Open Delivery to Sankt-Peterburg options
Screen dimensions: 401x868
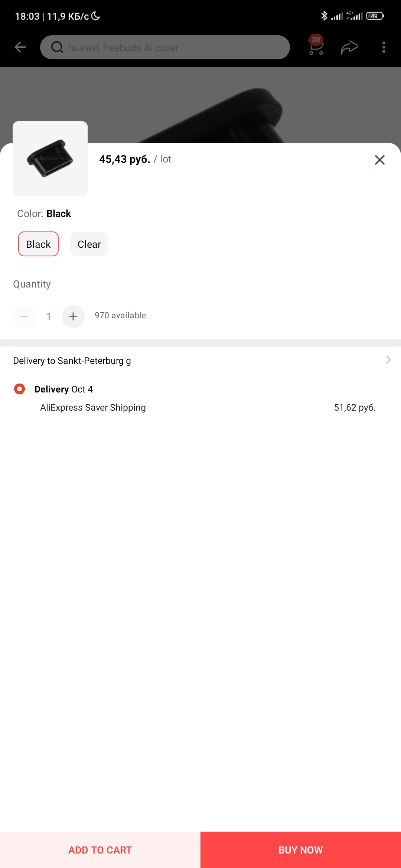(x=72, y=361)
